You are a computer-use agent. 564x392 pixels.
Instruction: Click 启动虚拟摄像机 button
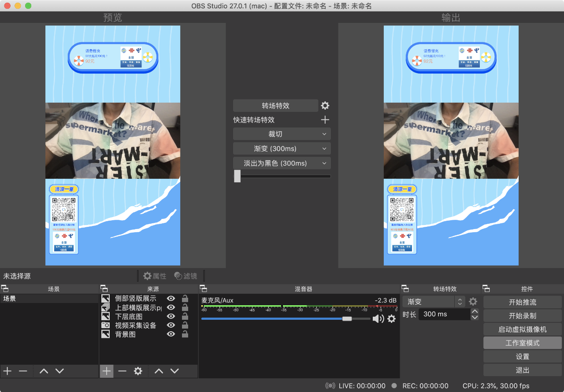(x=523, y=329)
